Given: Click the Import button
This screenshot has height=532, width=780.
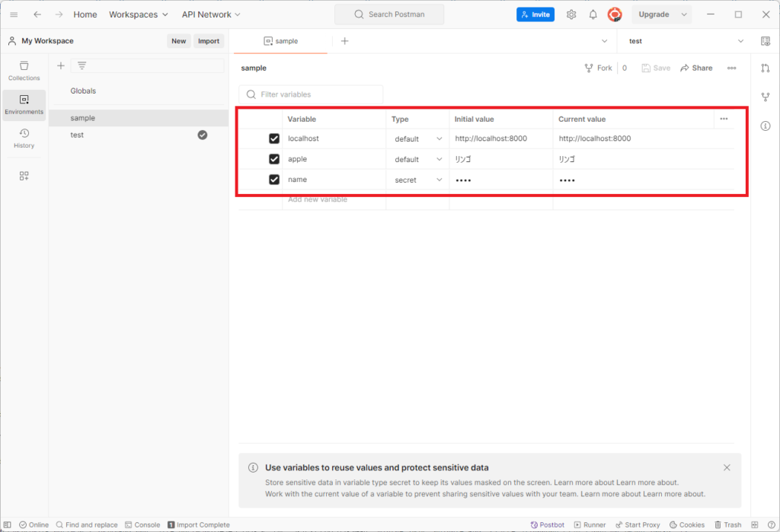Looking at the screenshot, I should tap(209, 41).
